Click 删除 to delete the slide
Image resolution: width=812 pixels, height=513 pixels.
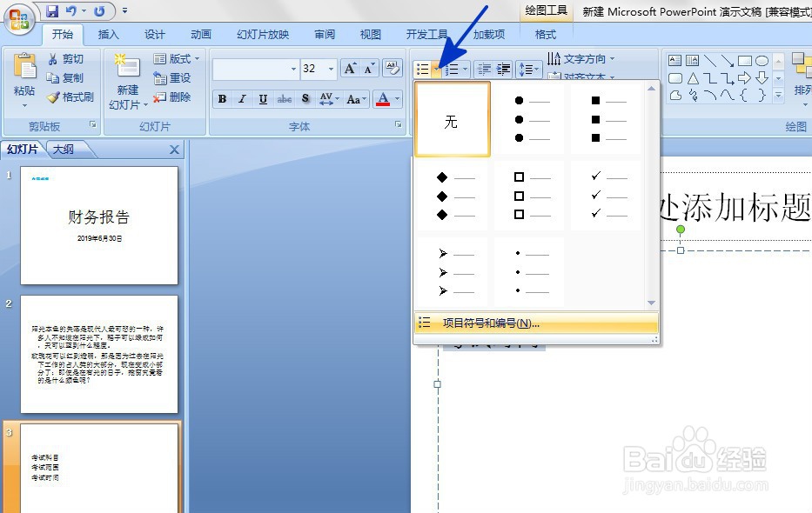point(172,97)
